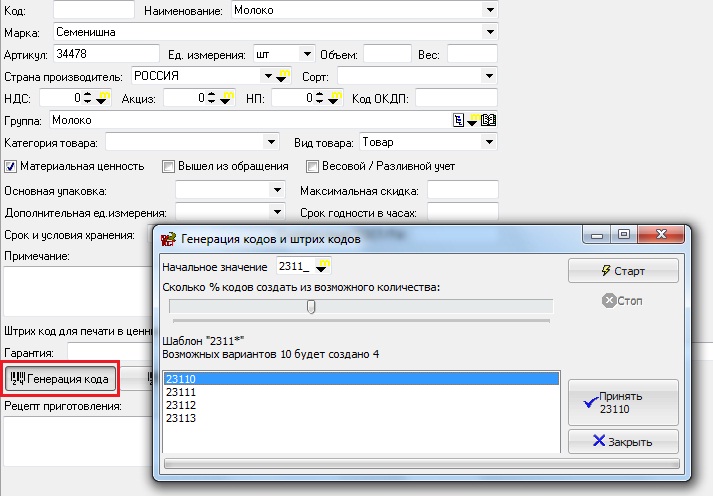Close the dialog using the X title button
Image resolution: width=713 pixels, height=496 pixels.
click(x=661, y=235)
